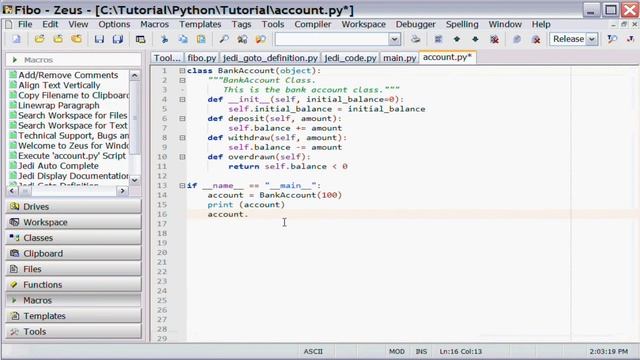Open the Spelling menu
This screenshot has height=360, width=640.
click(462, 24)
